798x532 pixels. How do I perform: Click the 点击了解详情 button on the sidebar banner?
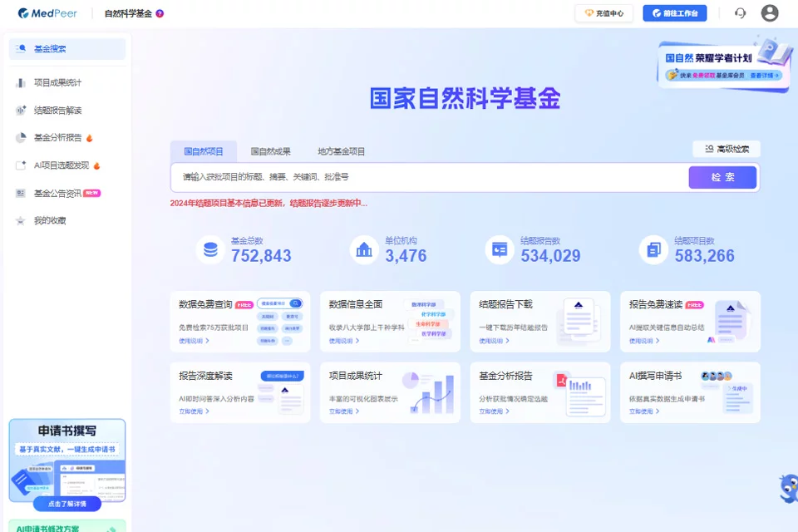coord(67,504)
